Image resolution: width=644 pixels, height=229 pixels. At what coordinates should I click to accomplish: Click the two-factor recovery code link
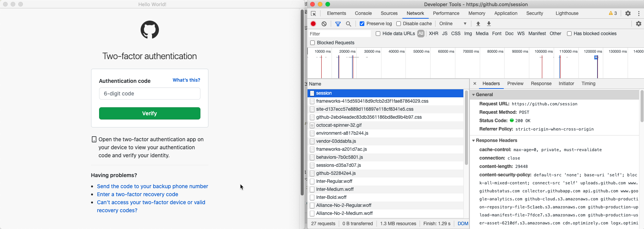(138, 194)
